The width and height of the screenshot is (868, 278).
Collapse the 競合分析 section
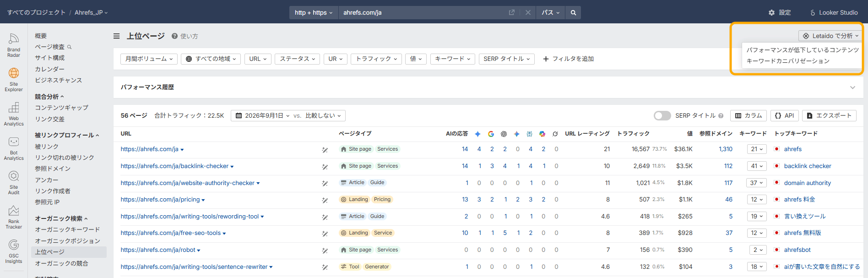coord(49,97)
